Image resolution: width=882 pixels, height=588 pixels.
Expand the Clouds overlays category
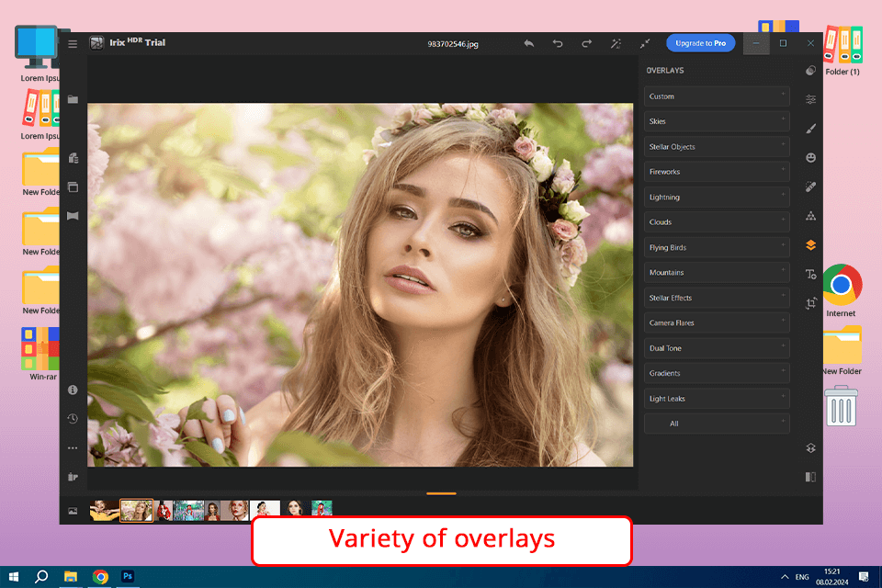pyautogui.click(x=717, y=222)
